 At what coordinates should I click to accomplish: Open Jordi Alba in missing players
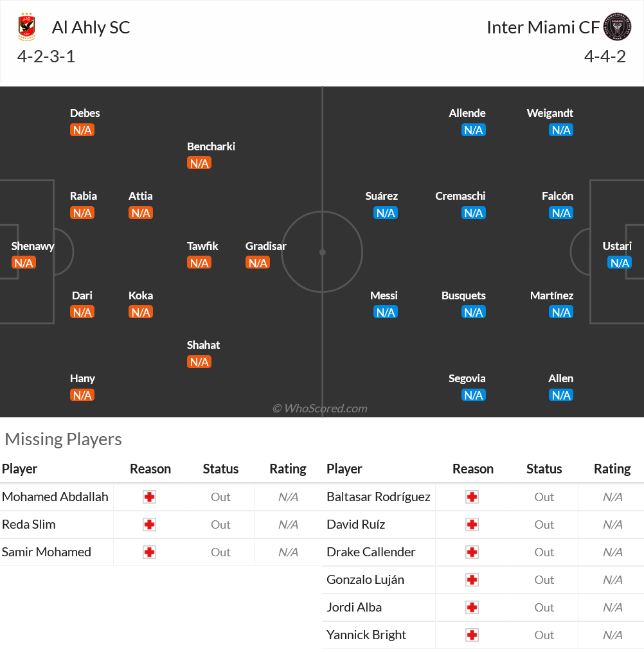click(x=354, y=608)
